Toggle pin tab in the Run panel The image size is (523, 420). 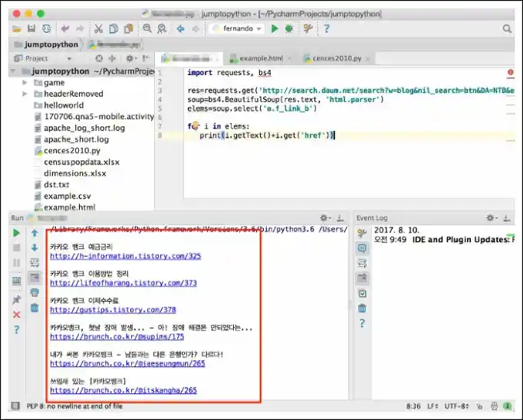point(16,300)
